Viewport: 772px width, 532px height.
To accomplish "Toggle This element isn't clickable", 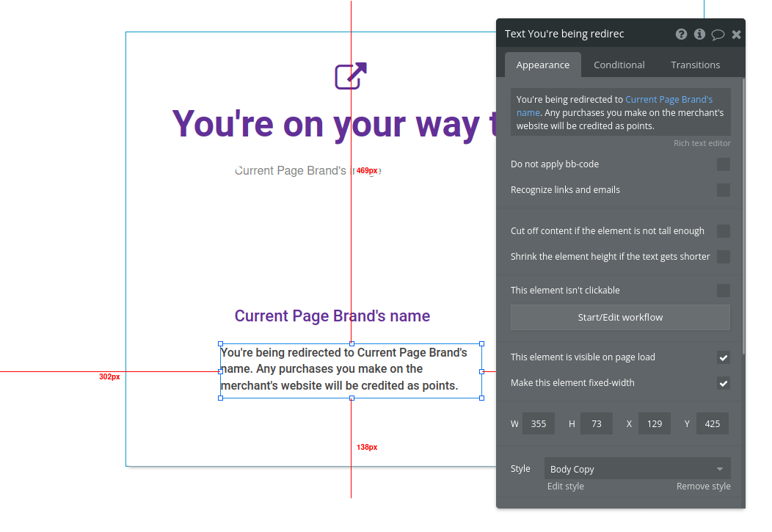I will [x=724, y=290].
